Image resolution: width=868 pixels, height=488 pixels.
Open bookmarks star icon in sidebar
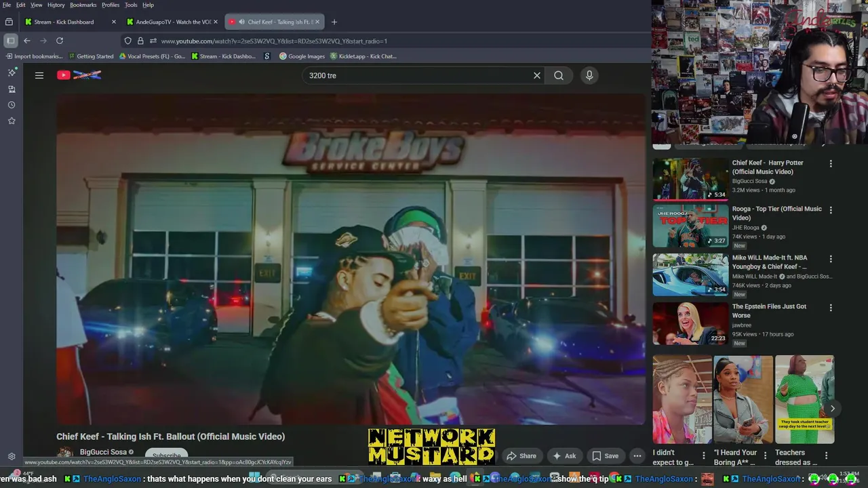pos(12,121)
